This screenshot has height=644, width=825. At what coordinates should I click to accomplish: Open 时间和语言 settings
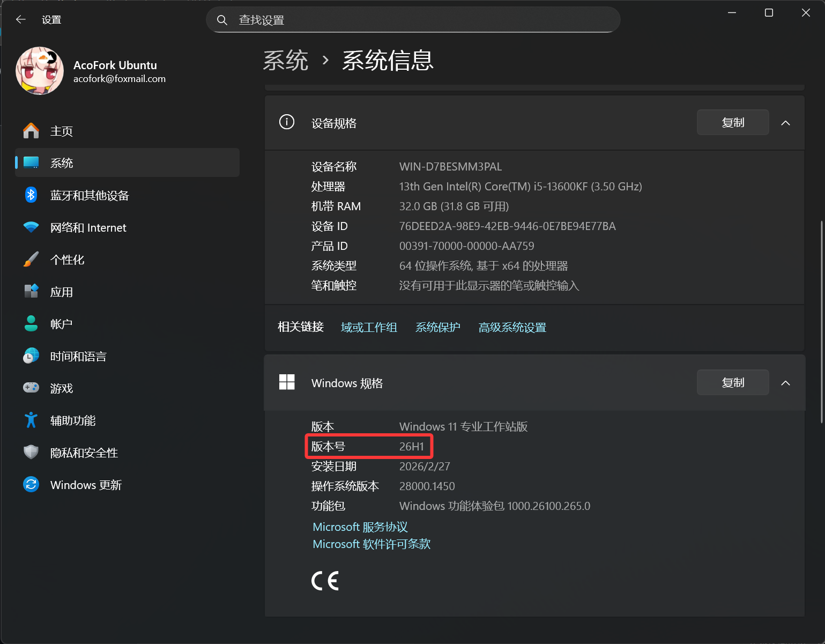tap(78, 357)
